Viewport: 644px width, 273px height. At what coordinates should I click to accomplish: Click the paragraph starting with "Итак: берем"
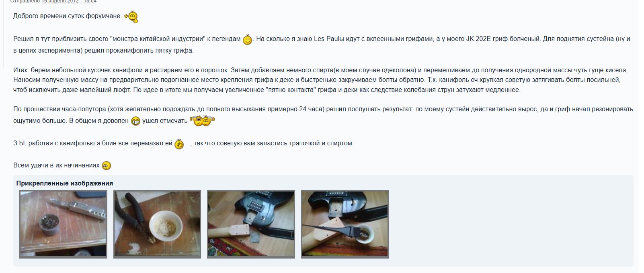[320, 80]
